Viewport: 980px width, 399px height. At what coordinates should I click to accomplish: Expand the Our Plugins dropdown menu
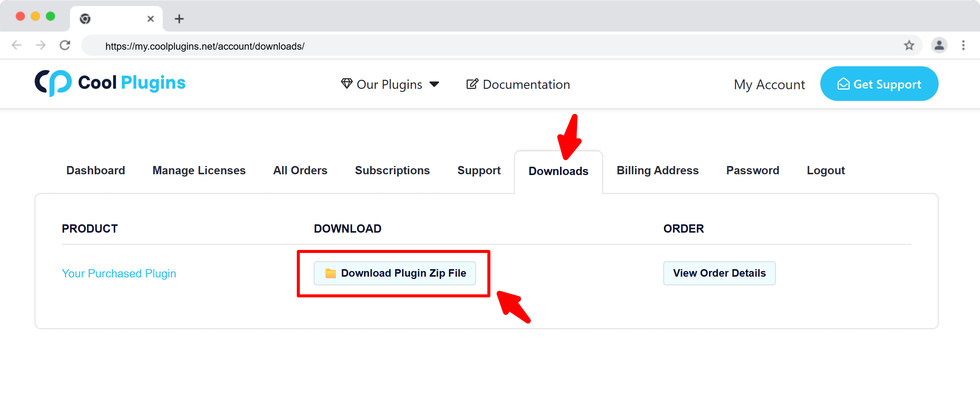pyautogui.click(x=390, y=84)
